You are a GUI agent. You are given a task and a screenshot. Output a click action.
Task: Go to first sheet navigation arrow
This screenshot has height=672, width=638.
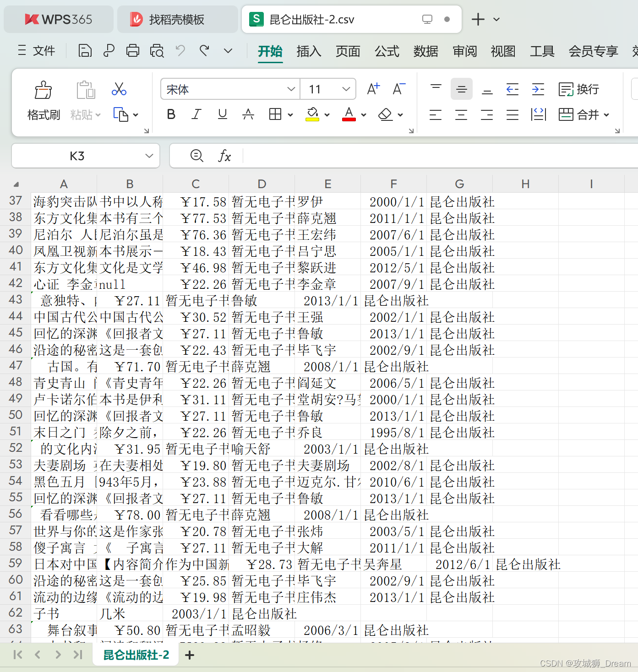click(18, 655)
